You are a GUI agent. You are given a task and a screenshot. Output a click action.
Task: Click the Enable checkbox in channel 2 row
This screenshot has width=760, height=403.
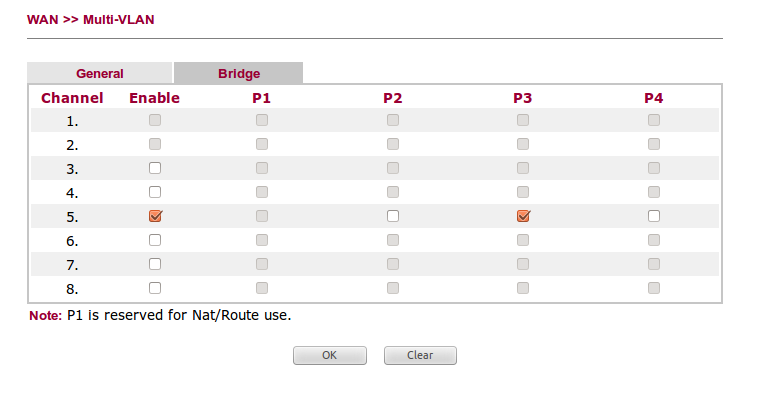coord(154,144)
